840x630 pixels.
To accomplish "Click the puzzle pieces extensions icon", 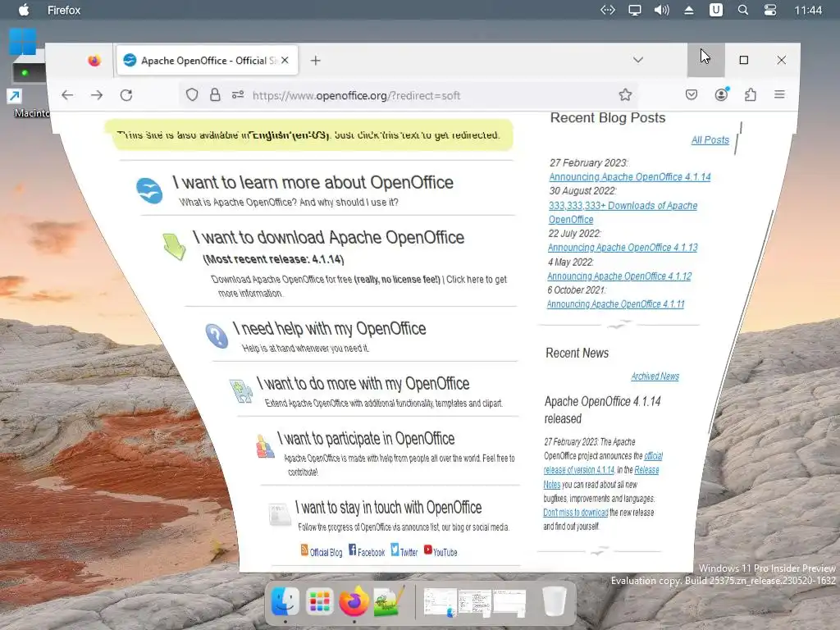I will pos(241,391).
